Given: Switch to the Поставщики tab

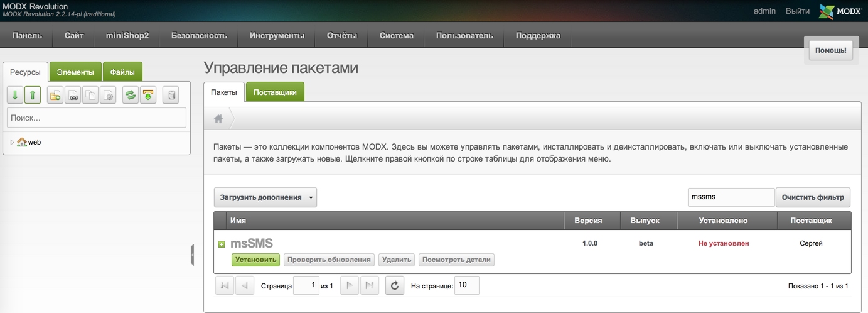Looking at the screenshot, I should pos(275,92).
